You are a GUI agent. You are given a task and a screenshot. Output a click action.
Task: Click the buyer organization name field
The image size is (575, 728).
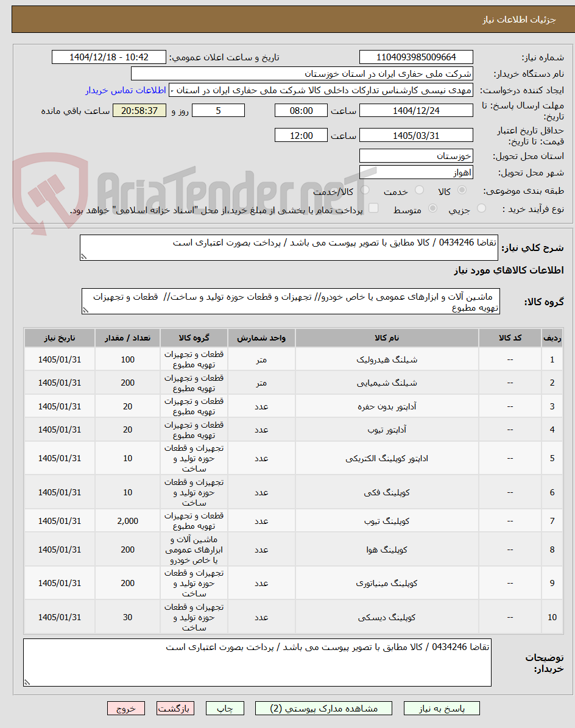(302, 74)
